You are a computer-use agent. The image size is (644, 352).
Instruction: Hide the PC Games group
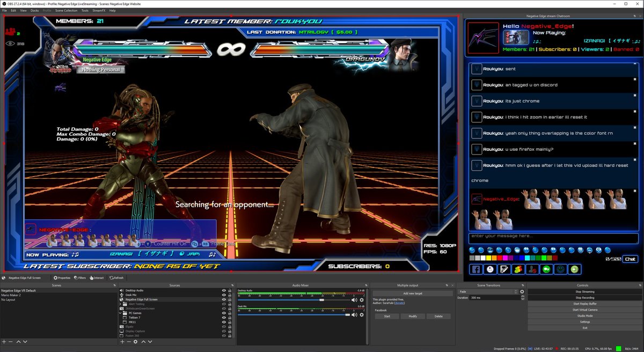pyautogui.click(x=224, y=313)
